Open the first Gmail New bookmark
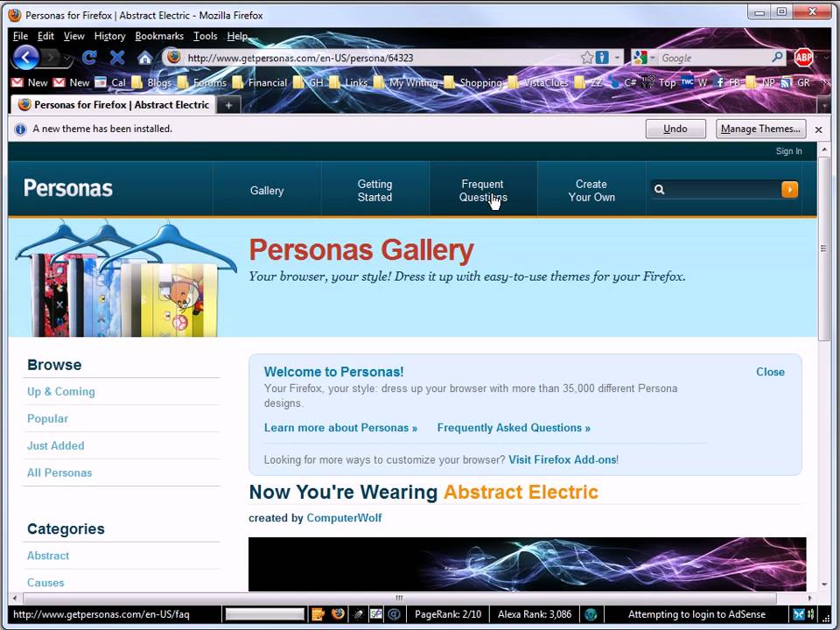This screenshot has height=630, width=840. point(30,82)
